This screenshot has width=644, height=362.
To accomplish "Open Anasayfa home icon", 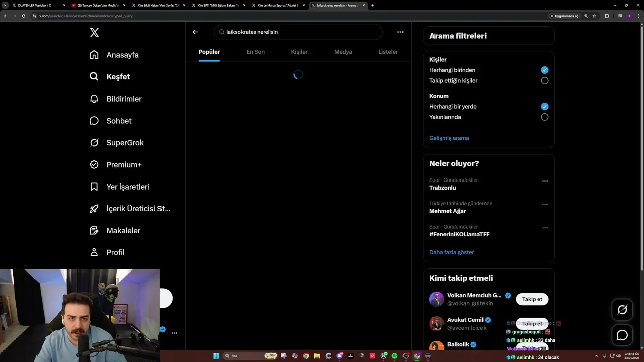I will pos(94,55).
